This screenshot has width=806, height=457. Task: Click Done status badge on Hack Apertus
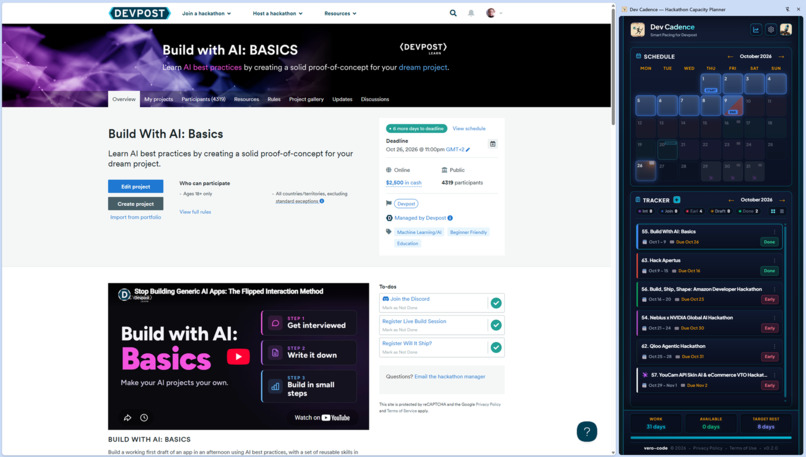(769, 270)
